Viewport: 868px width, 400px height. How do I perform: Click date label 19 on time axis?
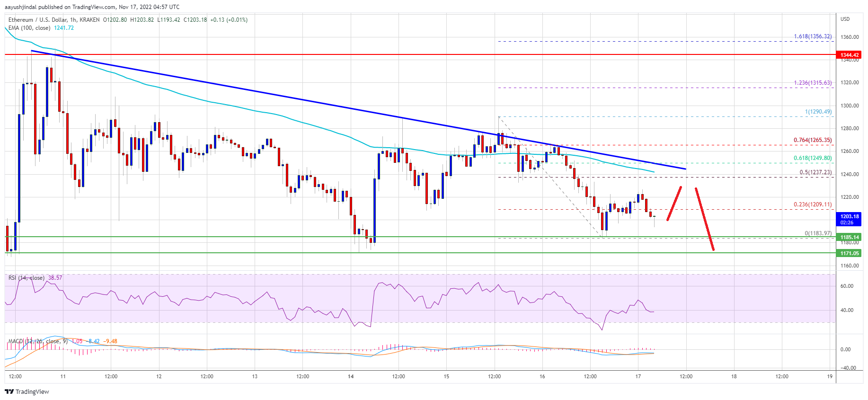(830, 376)
